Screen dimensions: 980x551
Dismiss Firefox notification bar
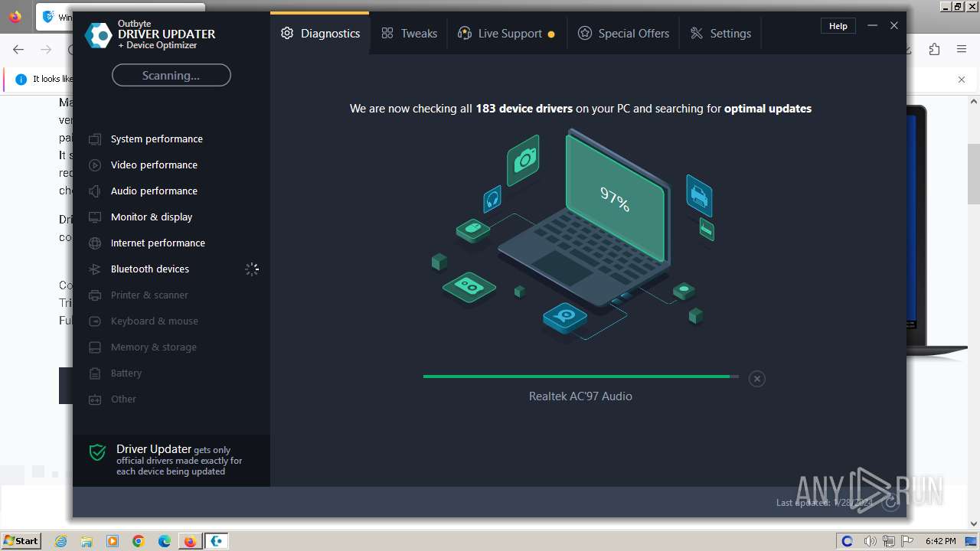(962, 80)
